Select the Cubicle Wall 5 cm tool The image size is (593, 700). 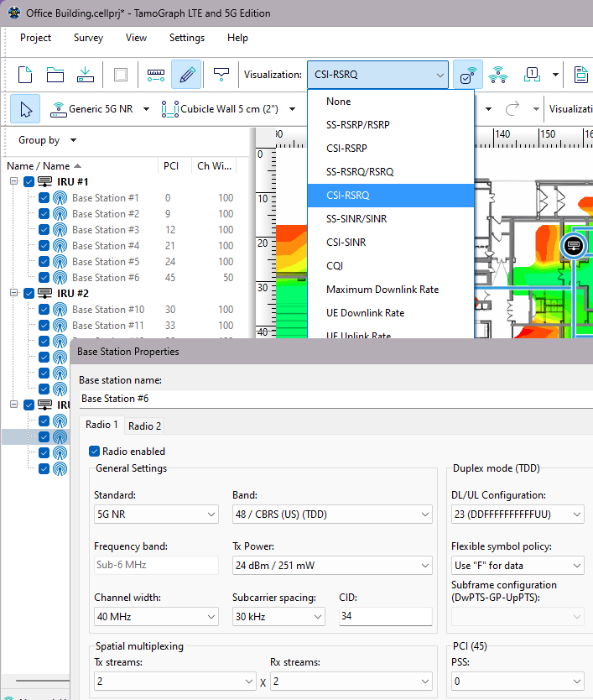point(220,109)
